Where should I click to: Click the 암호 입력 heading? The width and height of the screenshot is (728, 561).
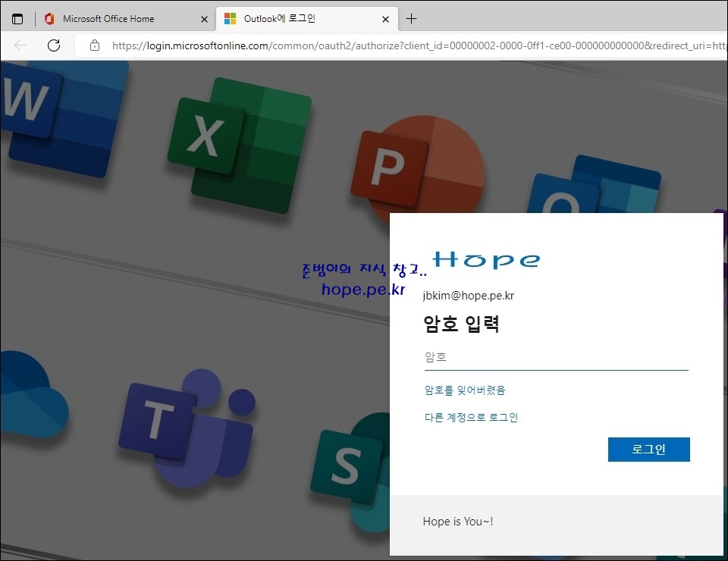tap(462, 324)
